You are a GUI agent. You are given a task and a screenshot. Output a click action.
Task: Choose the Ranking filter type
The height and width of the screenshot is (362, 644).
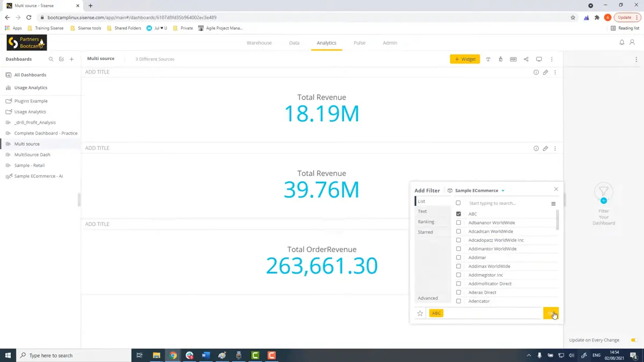point(433,221)
